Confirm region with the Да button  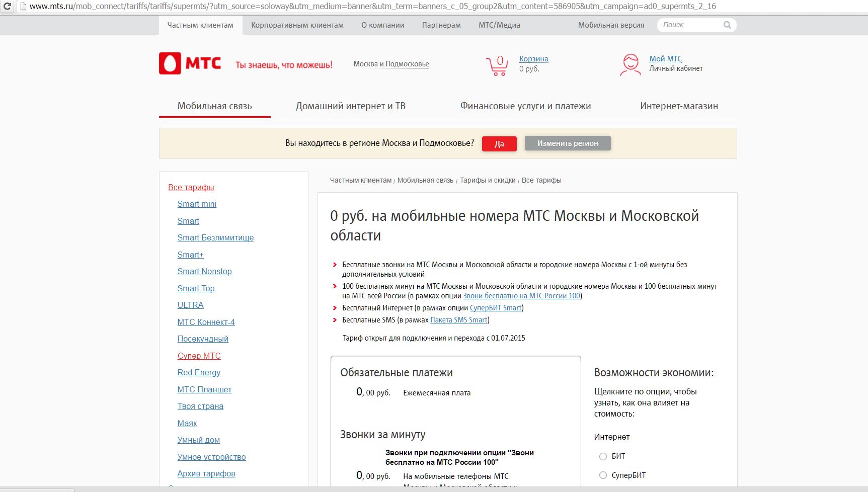[x=499, y=143]
